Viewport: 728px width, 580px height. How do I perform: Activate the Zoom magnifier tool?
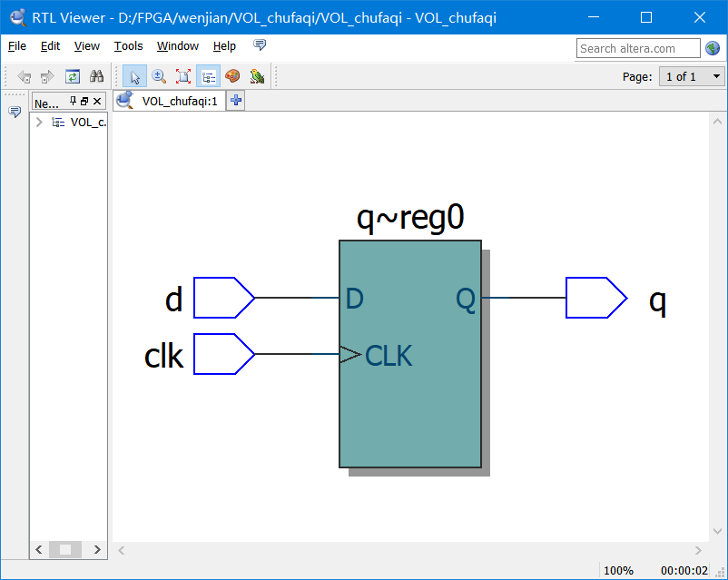159,76
